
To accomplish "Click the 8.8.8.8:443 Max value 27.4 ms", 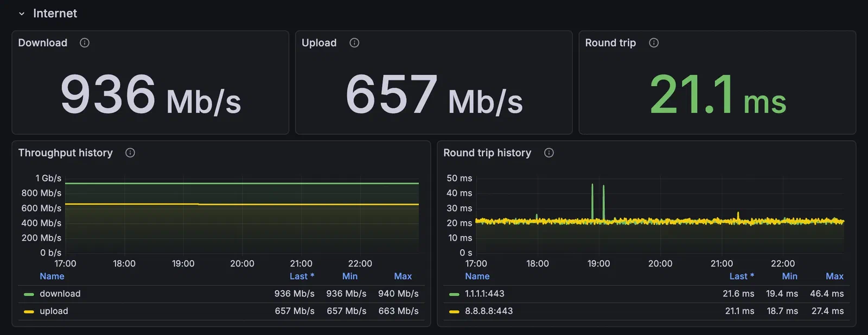I will click(828, 311).
